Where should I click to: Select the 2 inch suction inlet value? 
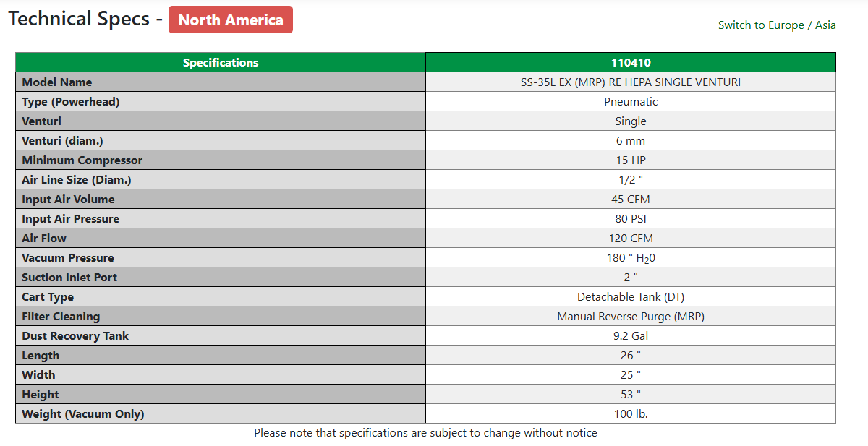tap(631, 278)
